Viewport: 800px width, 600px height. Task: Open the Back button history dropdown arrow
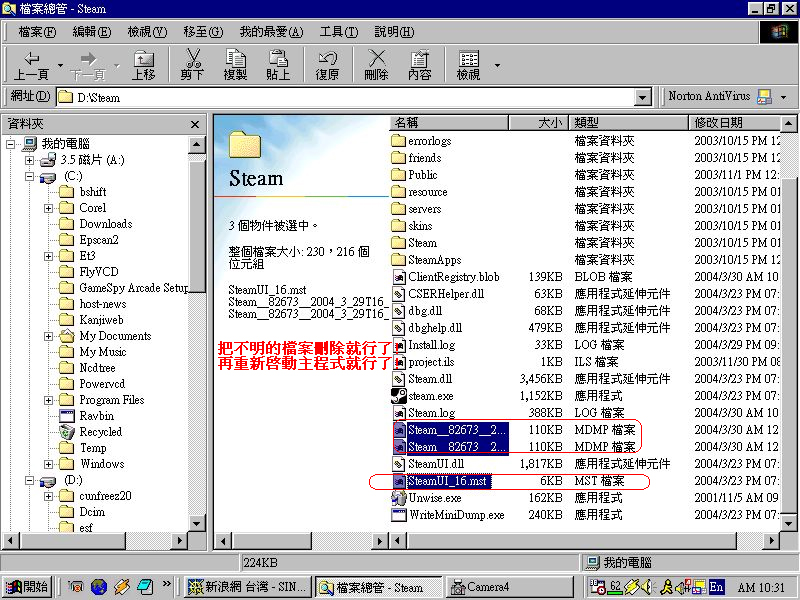[60, 65]
